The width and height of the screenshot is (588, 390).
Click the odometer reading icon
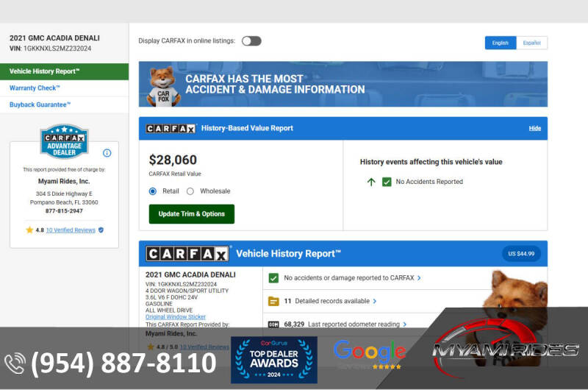273,324
